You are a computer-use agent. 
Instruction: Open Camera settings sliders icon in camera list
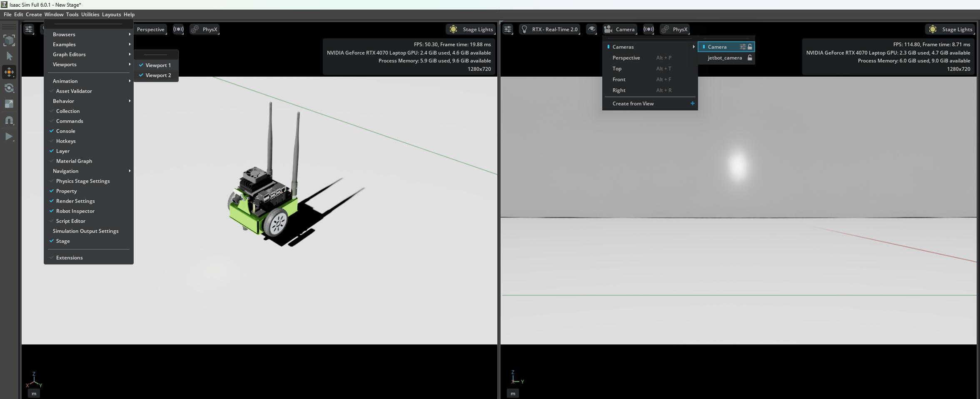point(743,47)
